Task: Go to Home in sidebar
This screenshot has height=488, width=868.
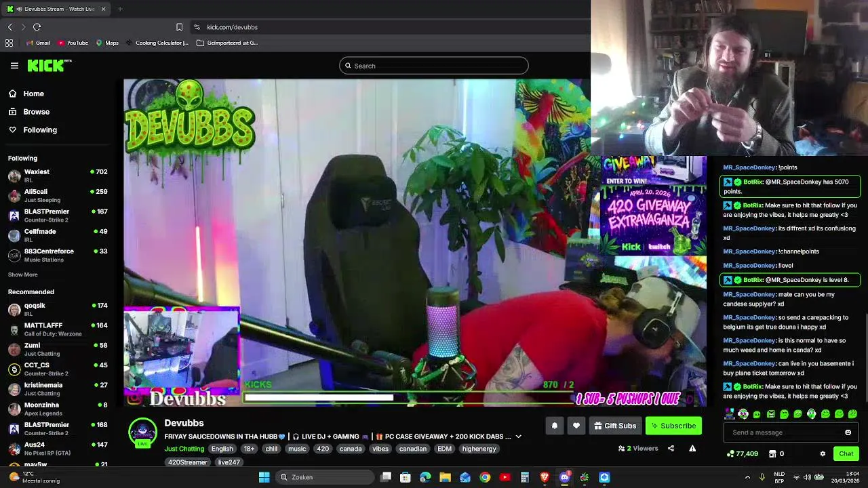Action: pyautogui.click(x=26, y=94)
